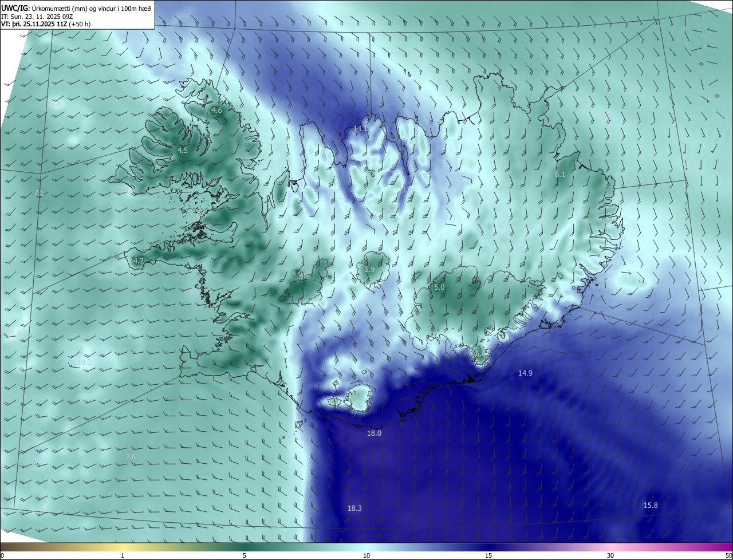Viewport: 733px width, 560px height.
Task: Click the 18.3 precipitation value label
Action: [x=354, y=508]
